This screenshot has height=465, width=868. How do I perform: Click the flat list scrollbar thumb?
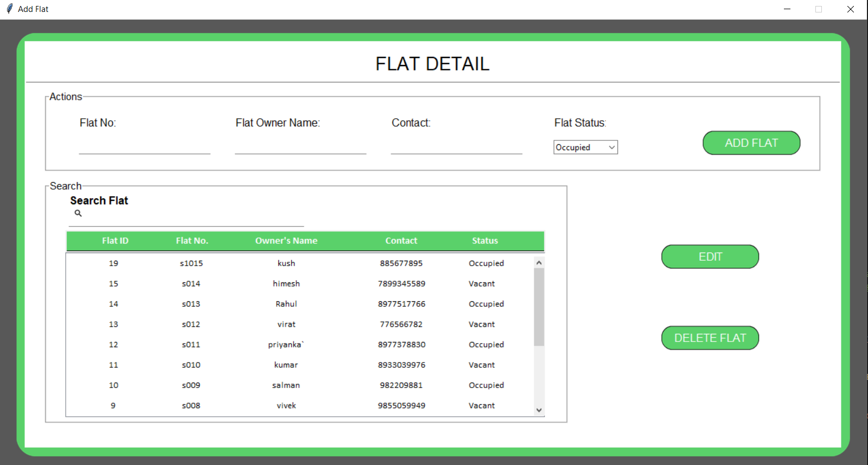tap(539, 306)
